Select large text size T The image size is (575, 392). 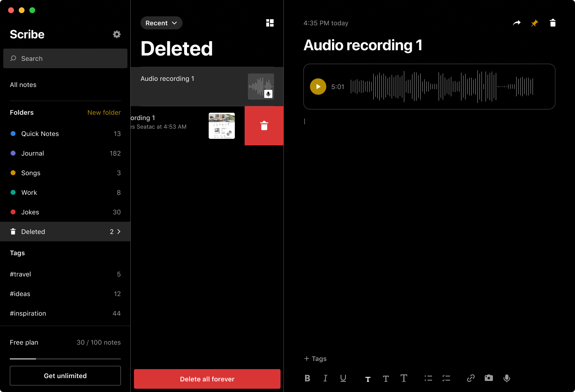point(404,378)
